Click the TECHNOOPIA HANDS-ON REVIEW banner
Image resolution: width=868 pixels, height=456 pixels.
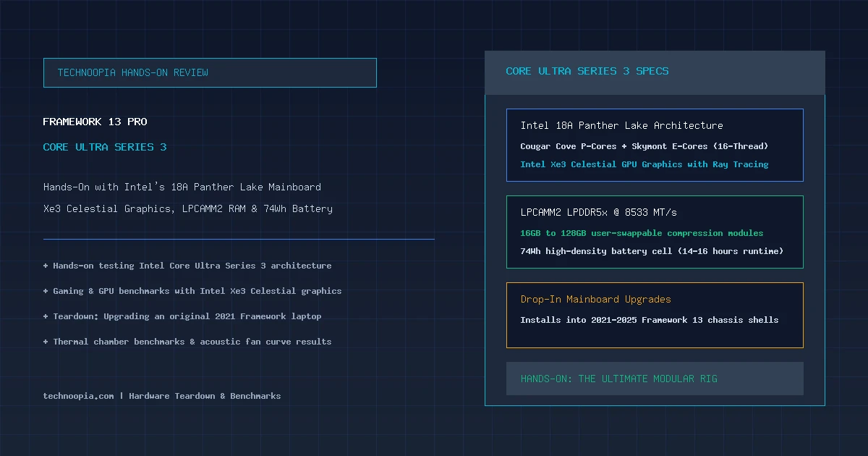coord(210,72)
